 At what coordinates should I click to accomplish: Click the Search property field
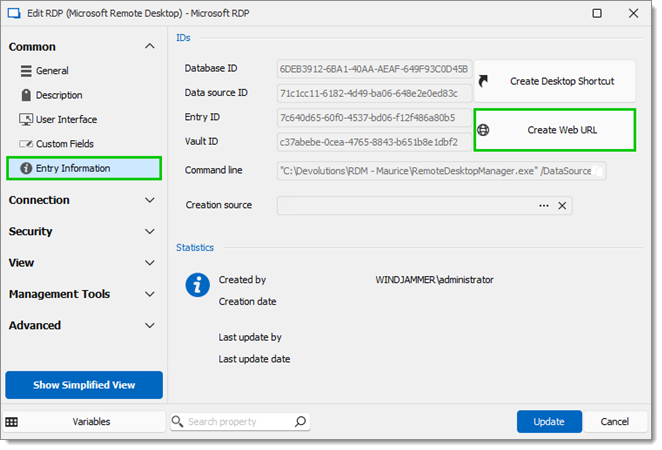click(x=240, y=422)
